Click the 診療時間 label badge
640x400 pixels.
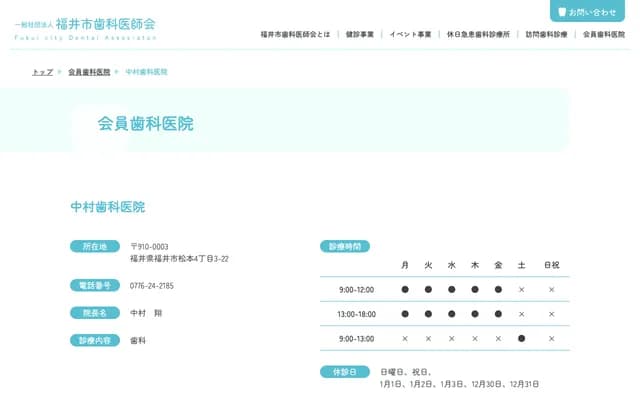pos(345,246)
